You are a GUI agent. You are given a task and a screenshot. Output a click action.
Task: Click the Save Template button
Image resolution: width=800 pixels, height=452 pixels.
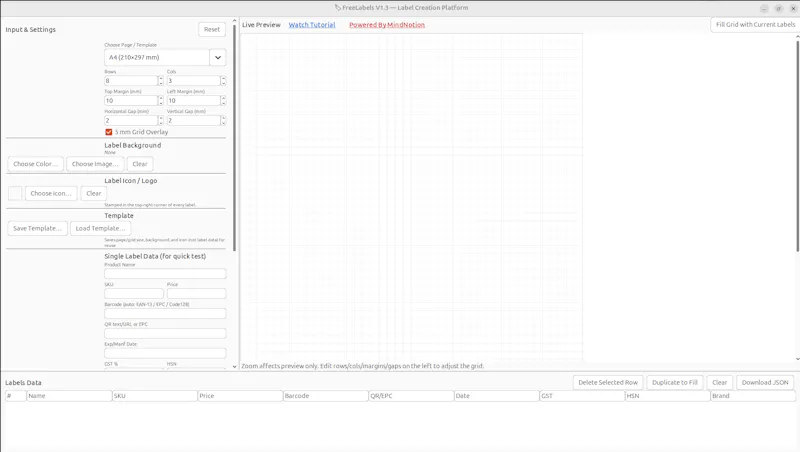tap(37, 229)
